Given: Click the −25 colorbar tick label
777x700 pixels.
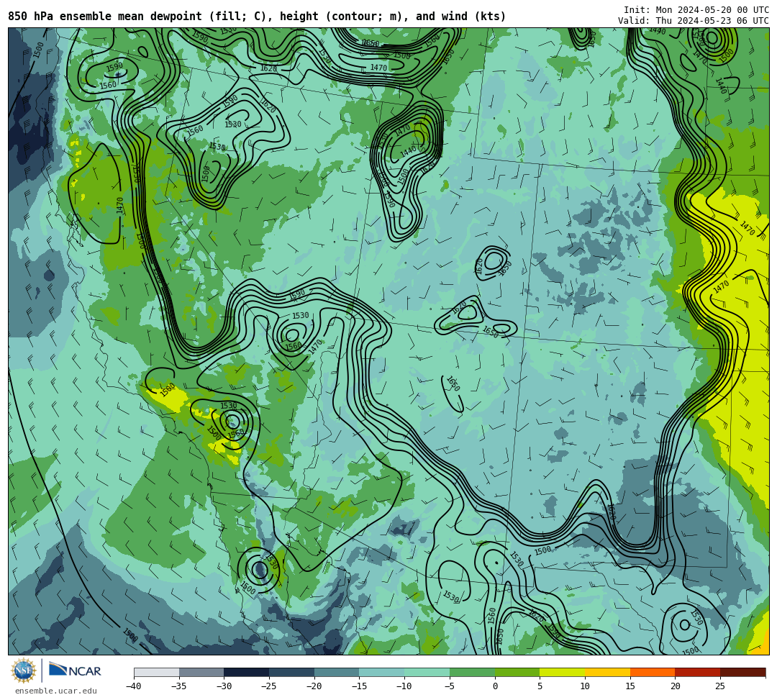Looking at the screenshot, I should (x=269, y=686).
